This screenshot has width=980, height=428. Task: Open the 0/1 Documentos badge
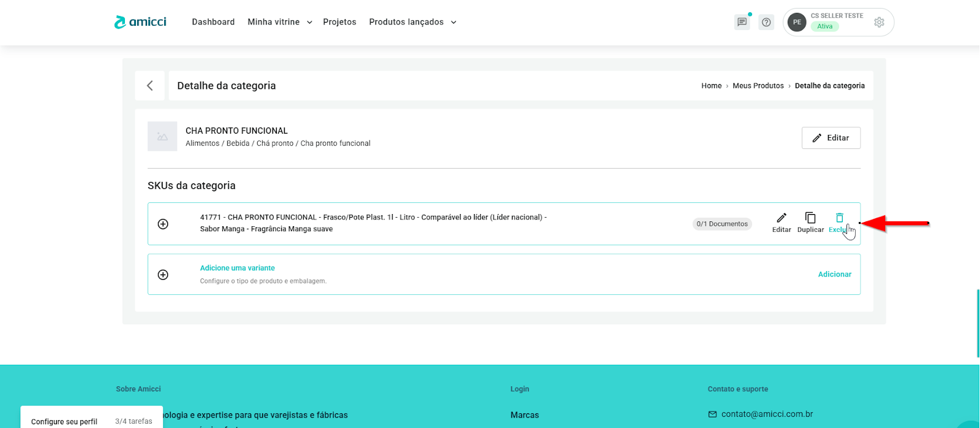[x=722, y=224]
